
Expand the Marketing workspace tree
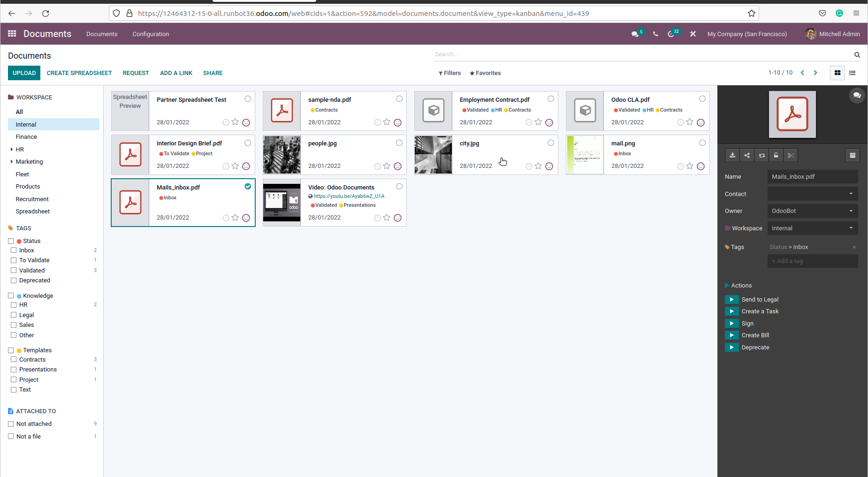coord(12,161)
